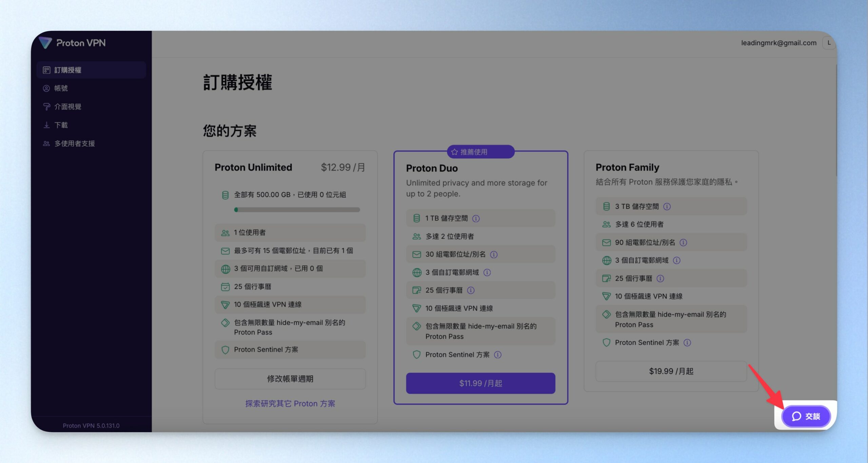The width and height of the screenshot is (868, 463).
Task: Click the users icon beside 多達 2 位使用者
Action: pos(416,236)
